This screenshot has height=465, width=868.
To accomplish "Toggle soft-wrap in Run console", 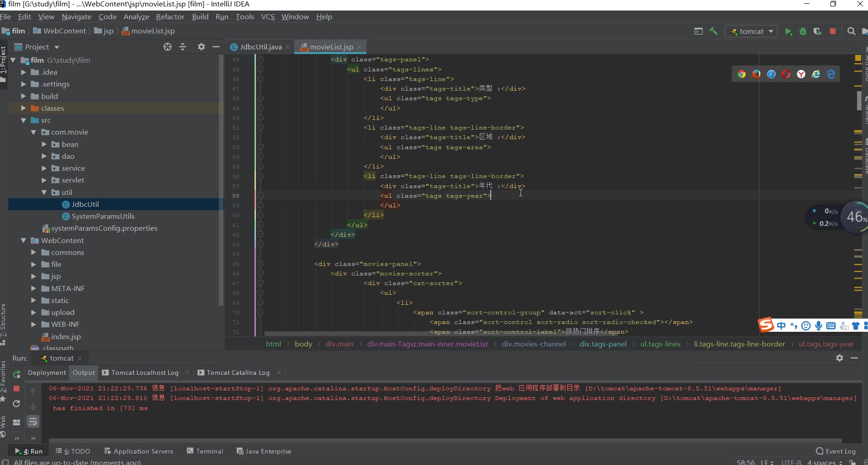I will [x=33, y=422].
